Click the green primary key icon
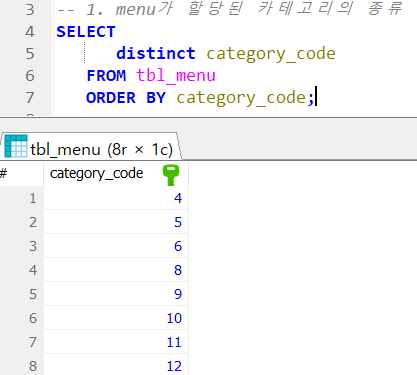 coord(171,175)
